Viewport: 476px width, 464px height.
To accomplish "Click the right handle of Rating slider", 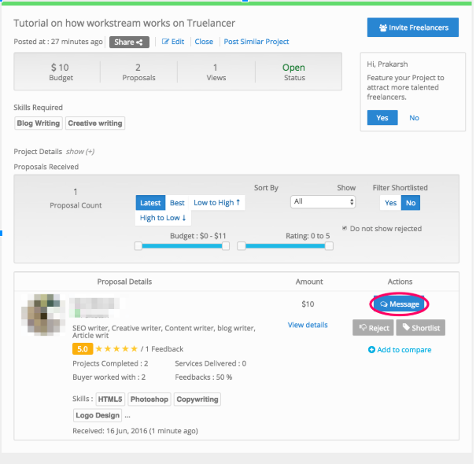I will [x=330, y=247].
